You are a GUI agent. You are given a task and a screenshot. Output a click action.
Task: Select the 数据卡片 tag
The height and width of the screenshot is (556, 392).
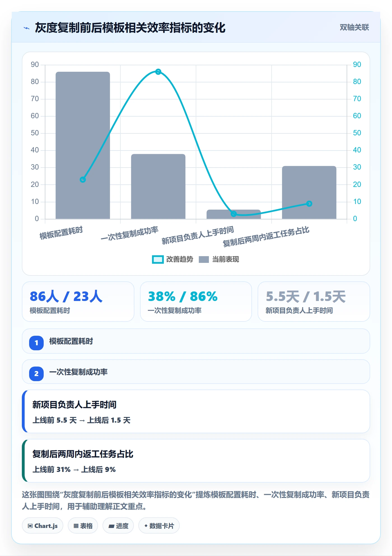159,526
